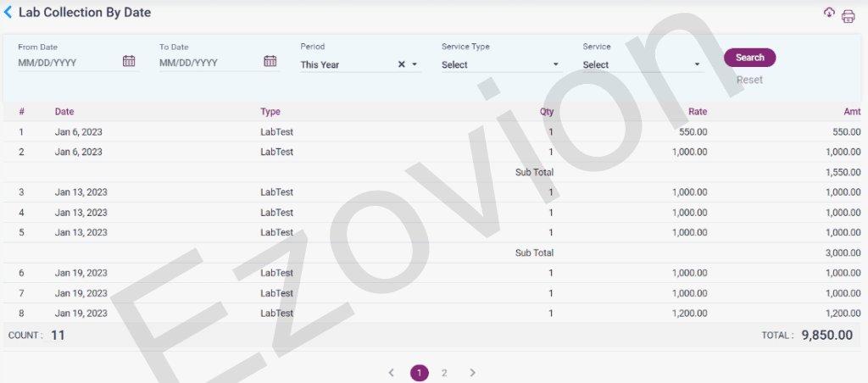Select row 3 date Jan 13, 2023
Viewport: 868px width, 383px height.
click(81, 192)
